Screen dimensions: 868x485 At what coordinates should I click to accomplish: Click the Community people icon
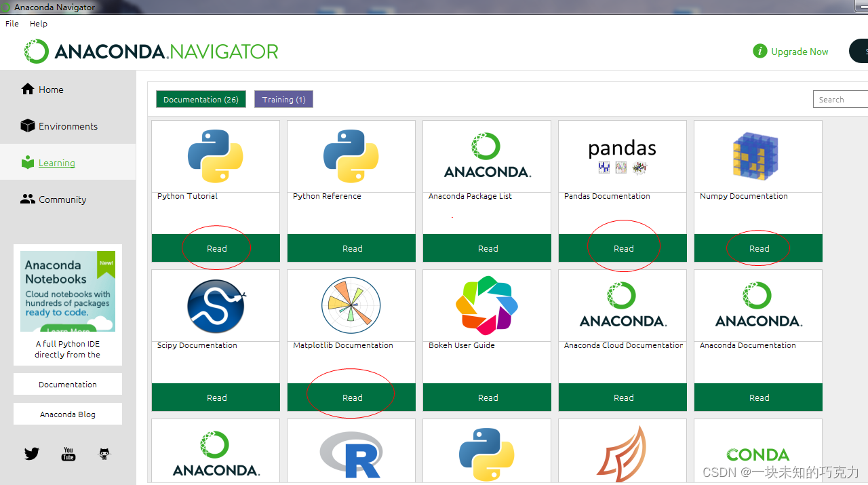pos(28,199)
